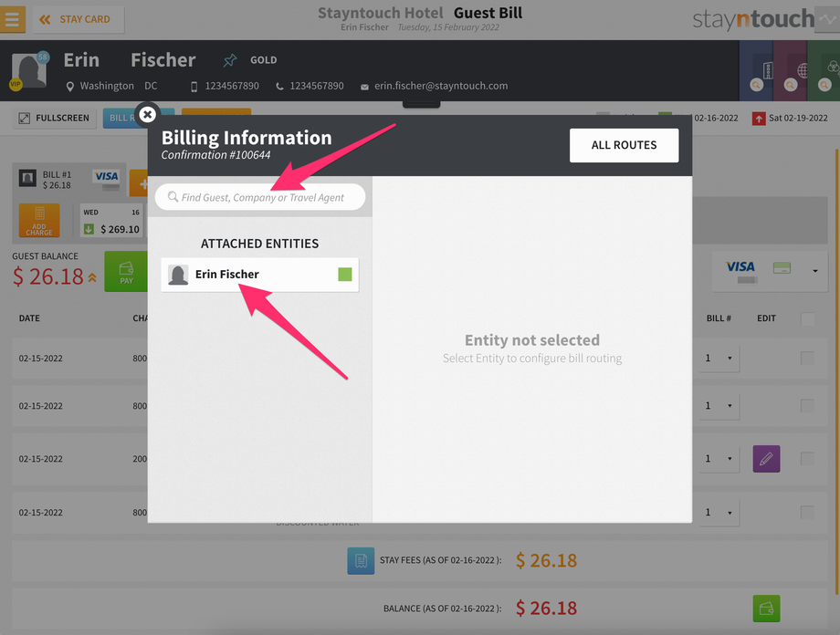
Task: Tick the second 02-15-2022 row checkbox
Action: click(807, 406)
